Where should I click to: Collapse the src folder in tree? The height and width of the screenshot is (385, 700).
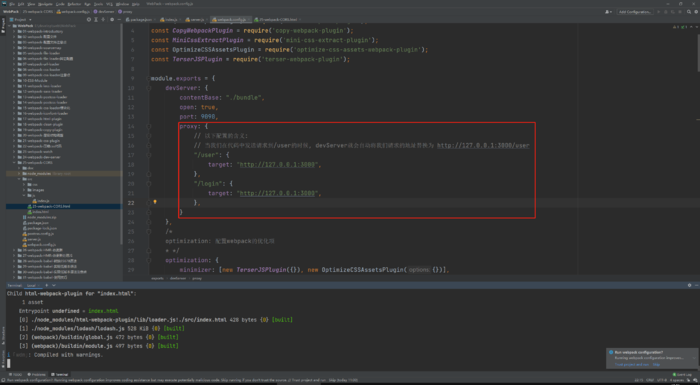click(x=19, y=179)
